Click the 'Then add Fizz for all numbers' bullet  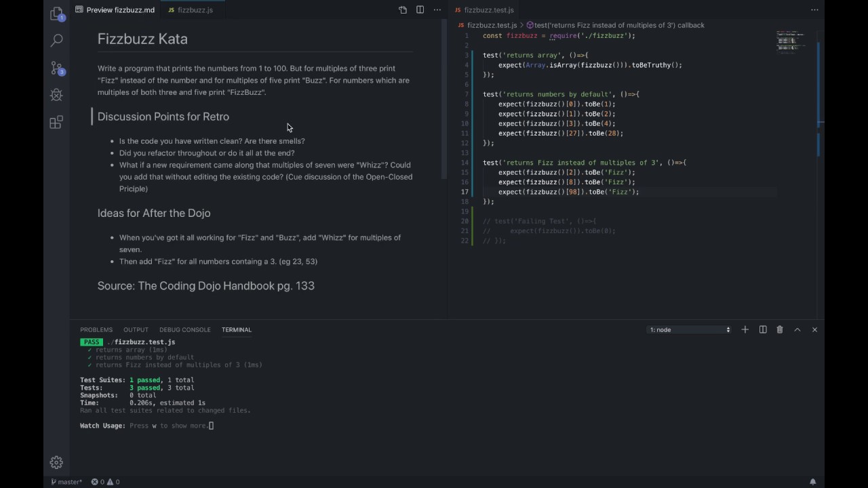click(x=218, y=262)
